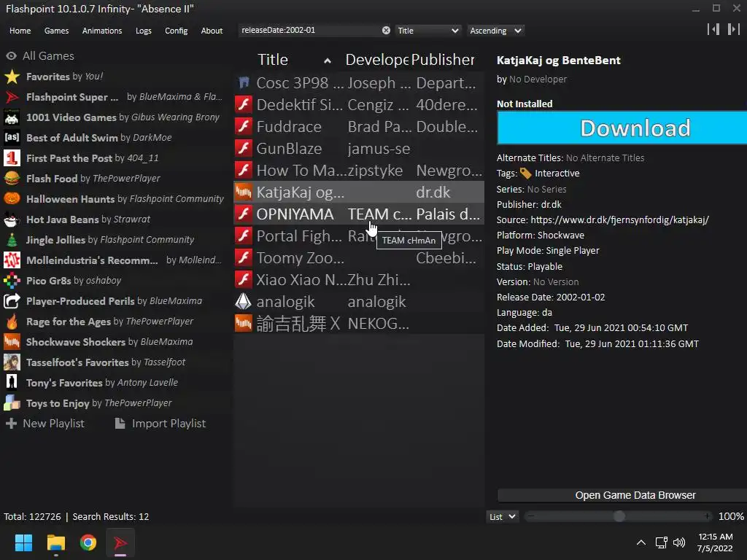Click the zoom slider plus end
The width and height of the screenshot is (747, 560).
click(708, 516)
